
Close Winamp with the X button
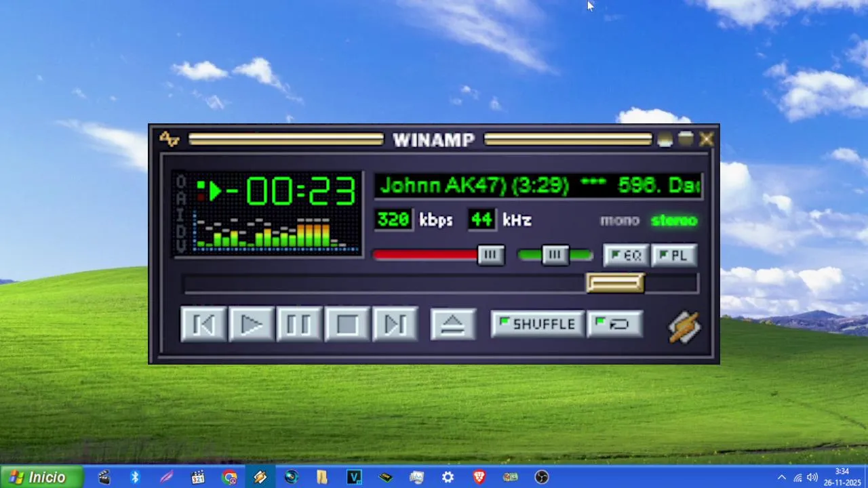point(707,140)
